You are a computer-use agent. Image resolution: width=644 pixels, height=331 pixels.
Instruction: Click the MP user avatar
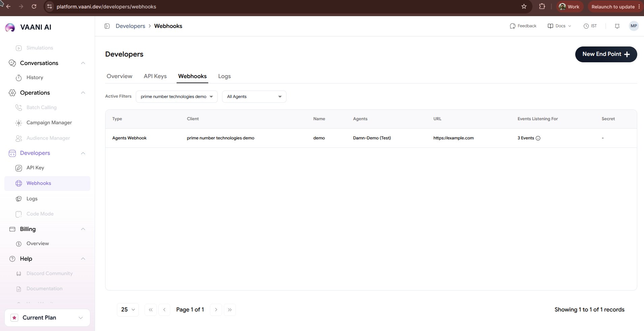point(634,26)
